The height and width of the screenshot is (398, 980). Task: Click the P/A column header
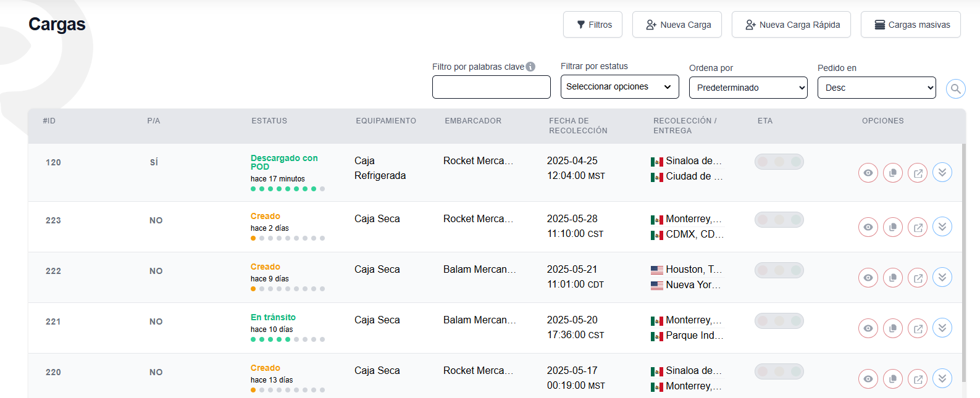tap(154, 121)
